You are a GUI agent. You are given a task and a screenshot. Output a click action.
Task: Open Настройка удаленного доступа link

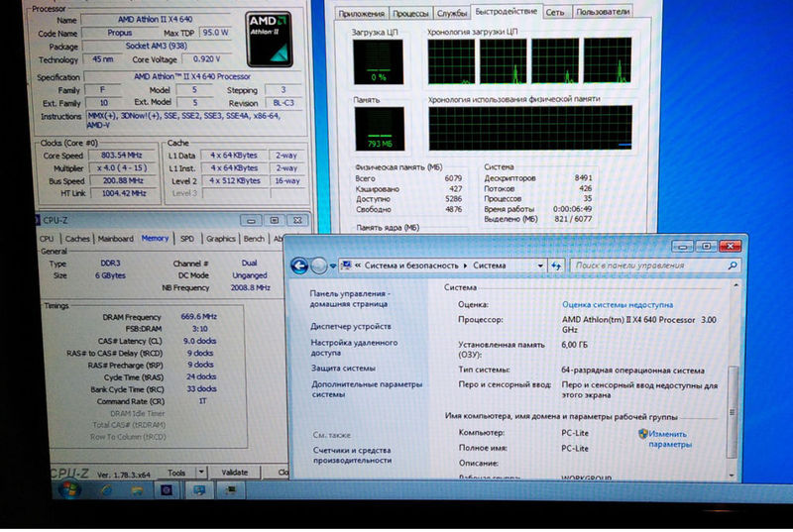pos(354,348)
